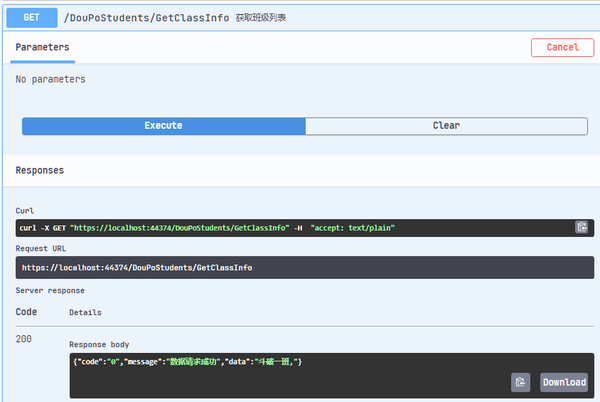Copy the response body to clipboard
This screenshot has width=600, height=402.
coord(520,382)
